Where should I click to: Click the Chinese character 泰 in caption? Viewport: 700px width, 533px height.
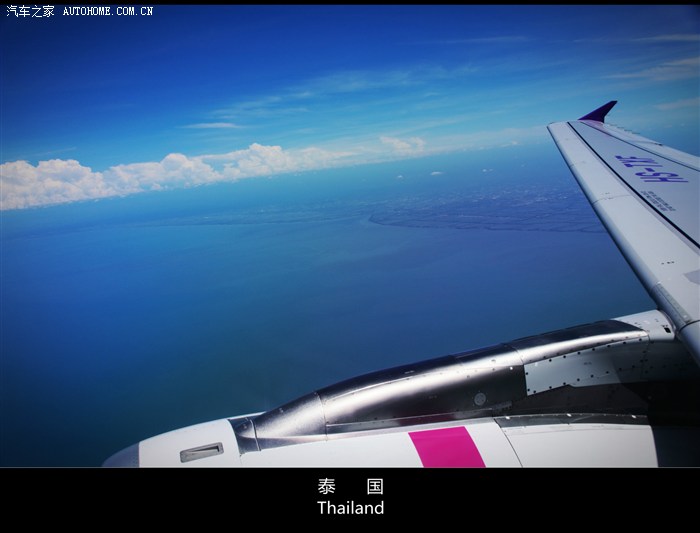tap(327, 487)
